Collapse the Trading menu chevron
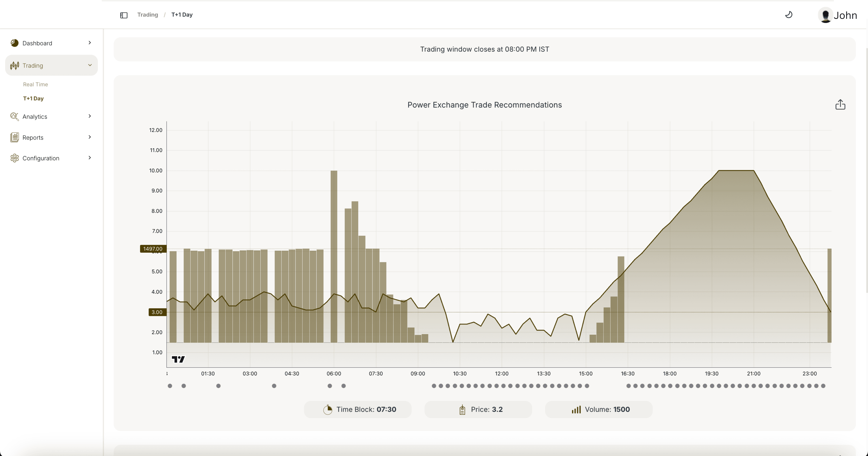The image size is (868, 456). point(90,65)
